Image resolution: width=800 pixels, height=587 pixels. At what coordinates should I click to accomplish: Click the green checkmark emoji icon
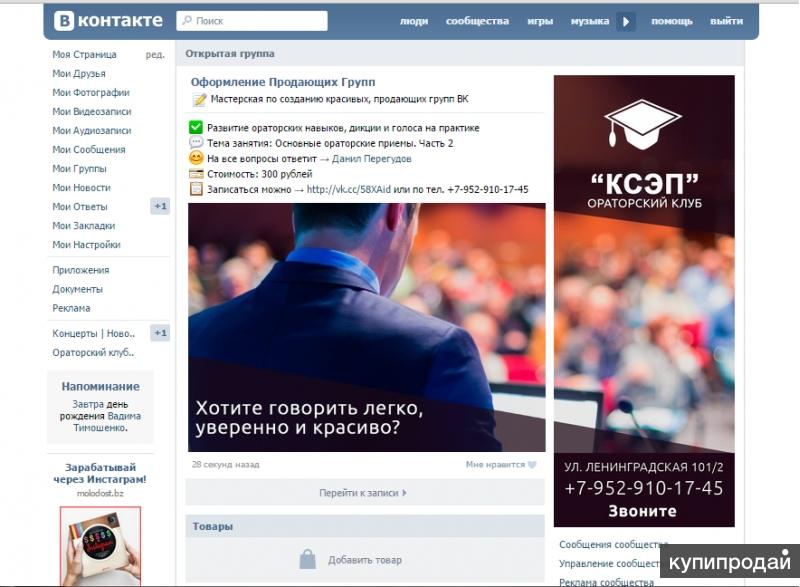(x=196, y=127)
